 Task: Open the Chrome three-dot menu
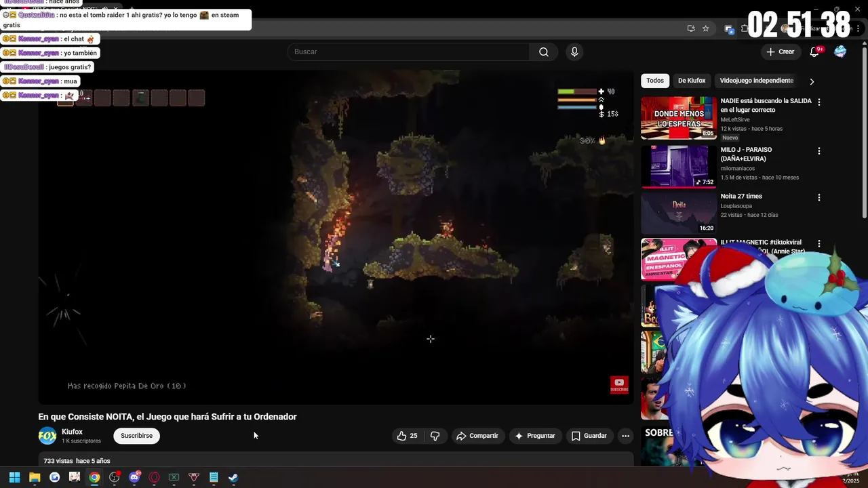pyautogui.click(x=856, y=28)
